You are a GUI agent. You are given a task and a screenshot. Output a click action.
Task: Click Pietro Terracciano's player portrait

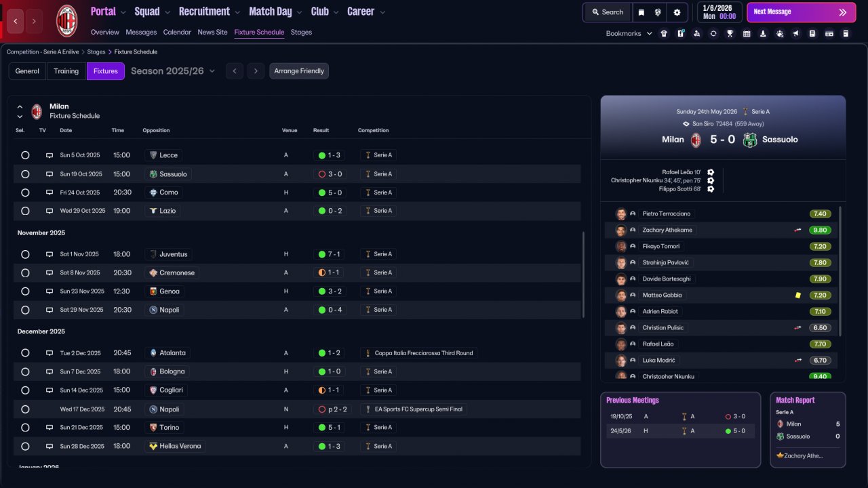pyautogui.click(x=620, y=213)
